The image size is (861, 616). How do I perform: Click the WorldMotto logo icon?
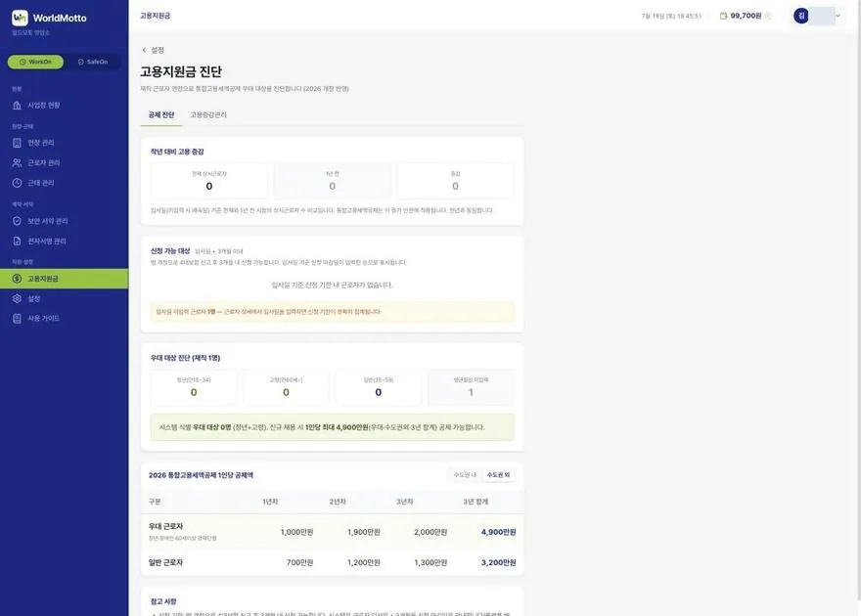(20, 18)
